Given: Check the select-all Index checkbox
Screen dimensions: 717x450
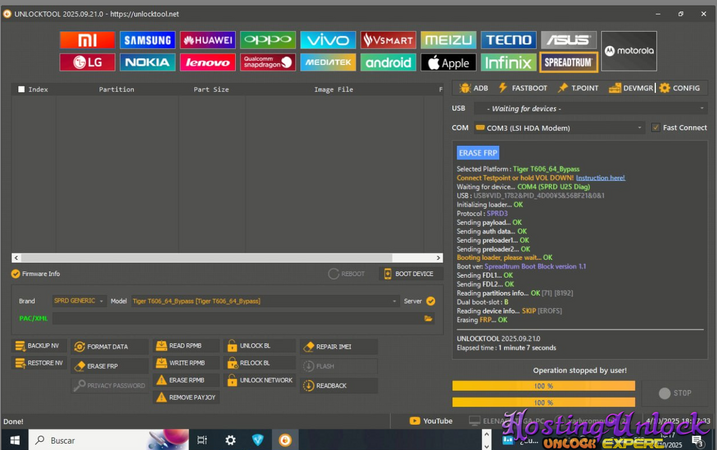Looking at the screenshot, I should (x=21, y=89).
